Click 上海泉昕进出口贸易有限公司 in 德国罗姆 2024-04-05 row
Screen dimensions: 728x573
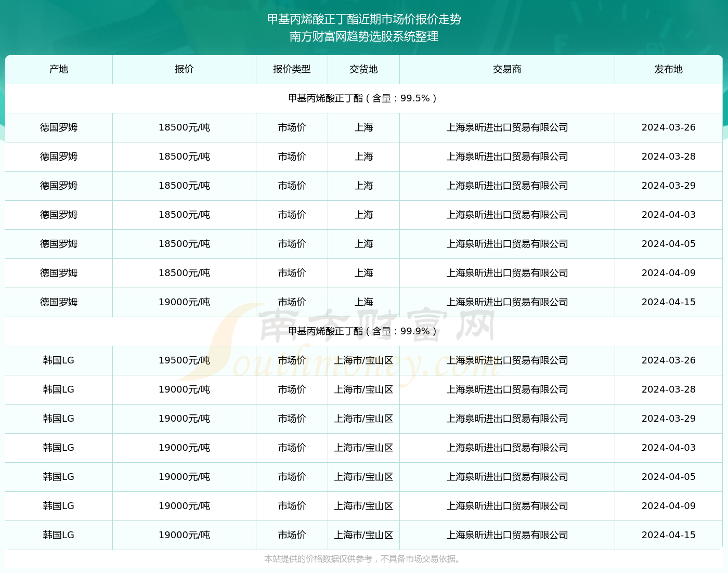pyautogui.click(x=507, y=244)
